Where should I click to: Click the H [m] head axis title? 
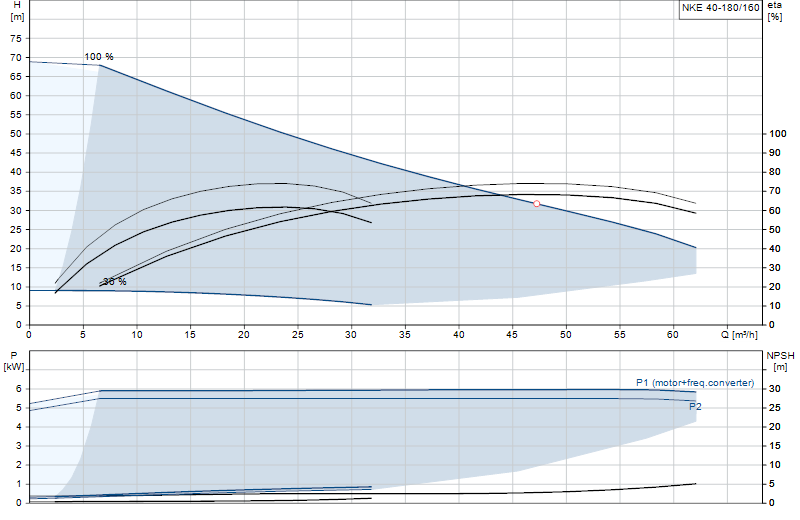[x=17, y=11]
